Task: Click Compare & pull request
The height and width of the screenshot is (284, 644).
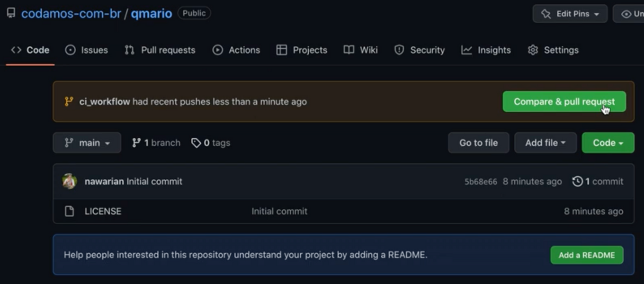Action: click(x=564, y=101)
